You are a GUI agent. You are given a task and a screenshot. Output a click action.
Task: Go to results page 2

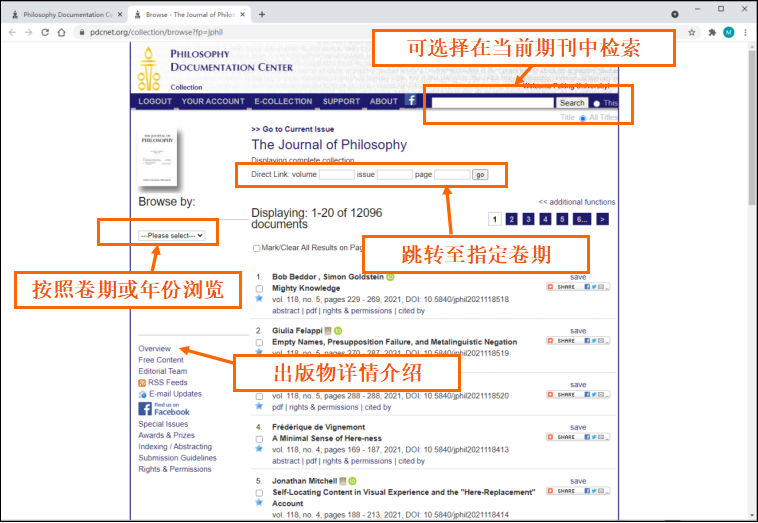point(511,219)
